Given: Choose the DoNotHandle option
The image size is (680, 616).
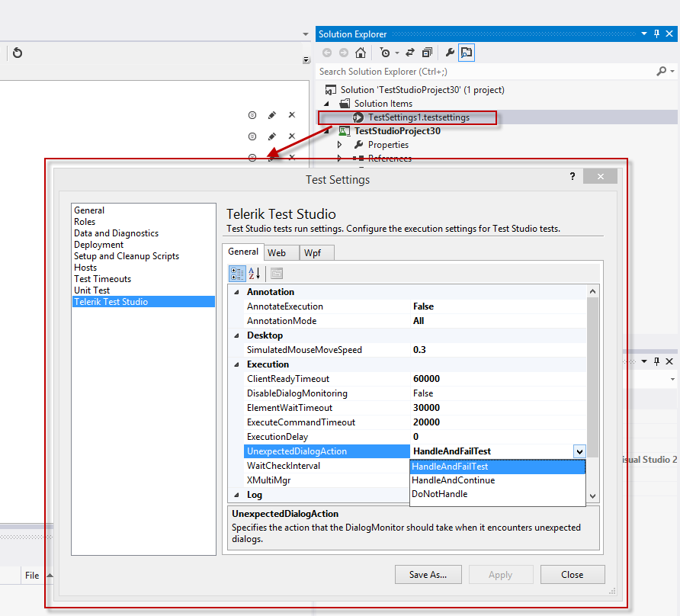Looking at the screenshot, I should click(498, 494).
